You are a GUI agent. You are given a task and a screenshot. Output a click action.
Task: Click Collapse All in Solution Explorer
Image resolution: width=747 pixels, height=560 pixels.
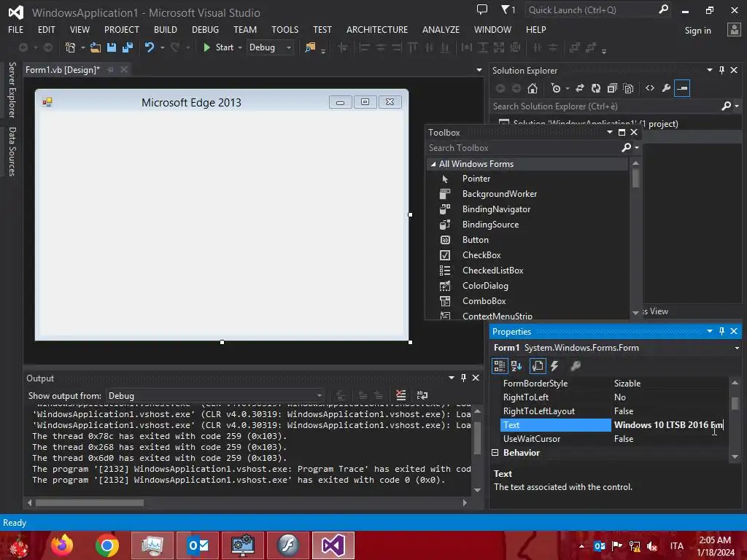(612, 88)
